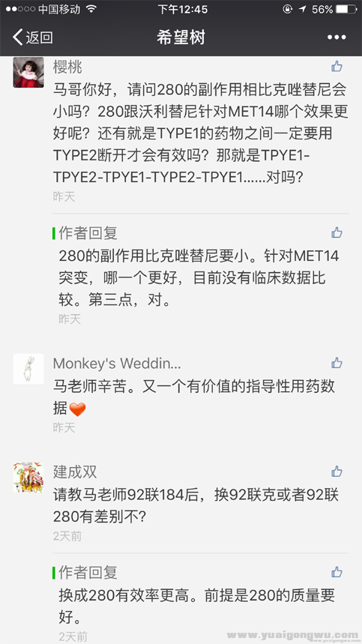Tap the 希望树 page title
The width and height of the screenshot is (362, 644).
[181, 37]
